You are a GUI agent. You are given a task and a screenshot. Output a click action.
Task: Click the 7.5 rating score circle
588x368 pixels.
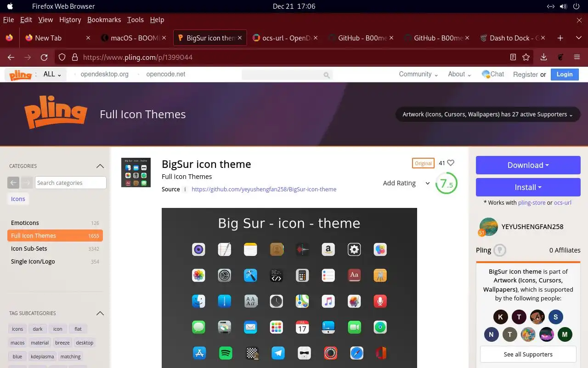click(x=446, y=184)
